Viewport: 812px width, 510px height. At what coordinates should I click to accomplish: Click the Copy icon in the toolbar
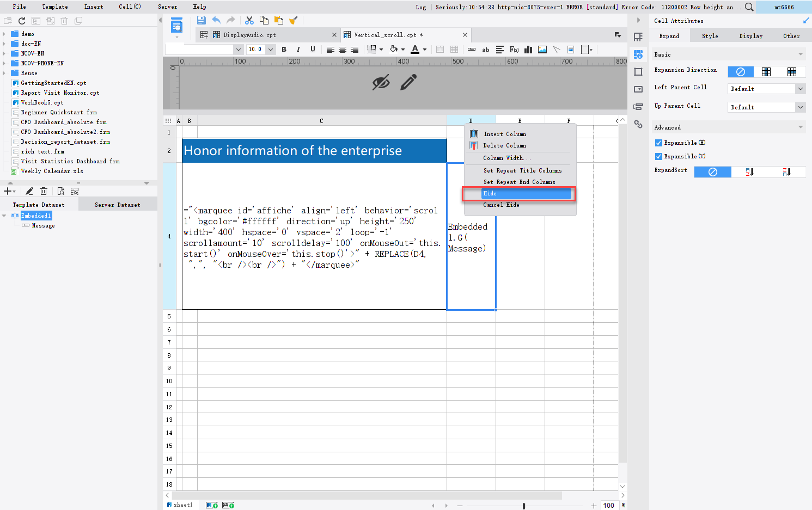pos(264,20)
